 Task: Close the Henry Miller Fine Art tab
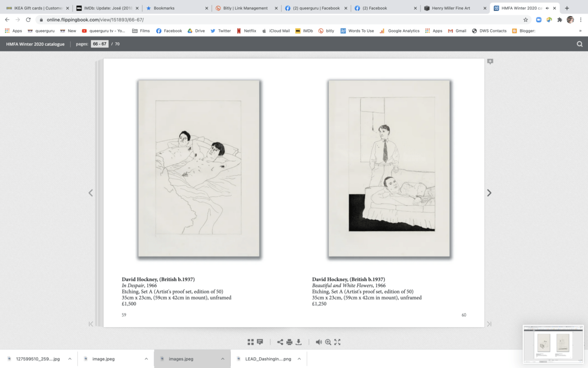pyautogui.click(x=485, y=8)
